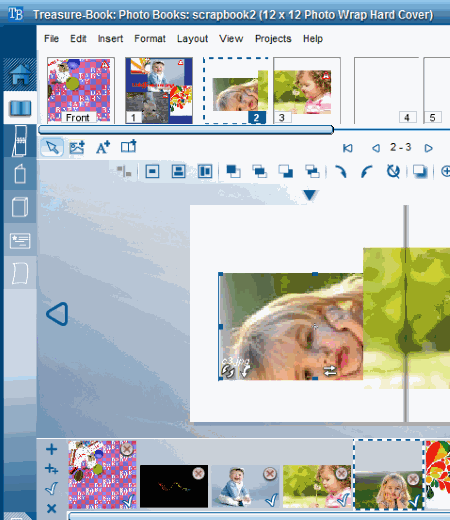Select the canvas box sidebar icon
Screen dimensions: 450x520
point(20,207)
